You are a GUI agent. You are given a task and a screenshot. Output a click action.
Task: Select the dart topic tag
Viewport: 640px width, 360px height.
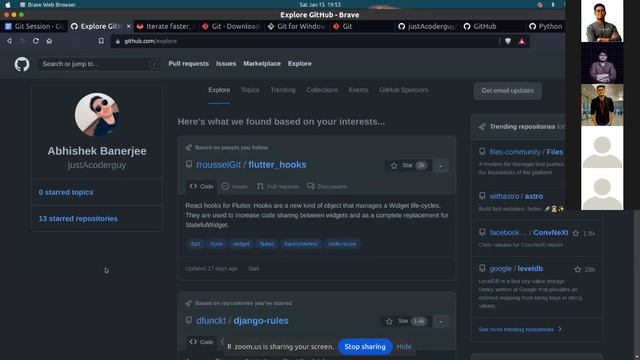196,244
